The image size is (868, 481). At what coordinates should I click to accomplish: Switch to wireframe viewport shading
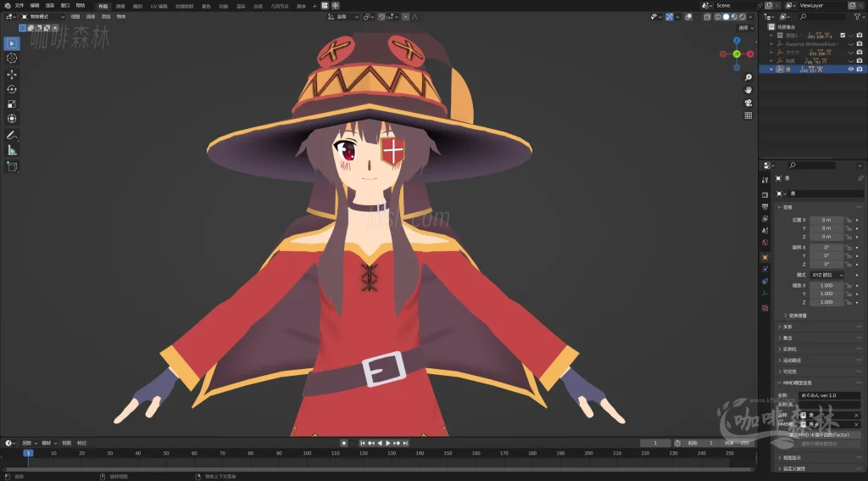pyautogui.click(x=718, y=17)
